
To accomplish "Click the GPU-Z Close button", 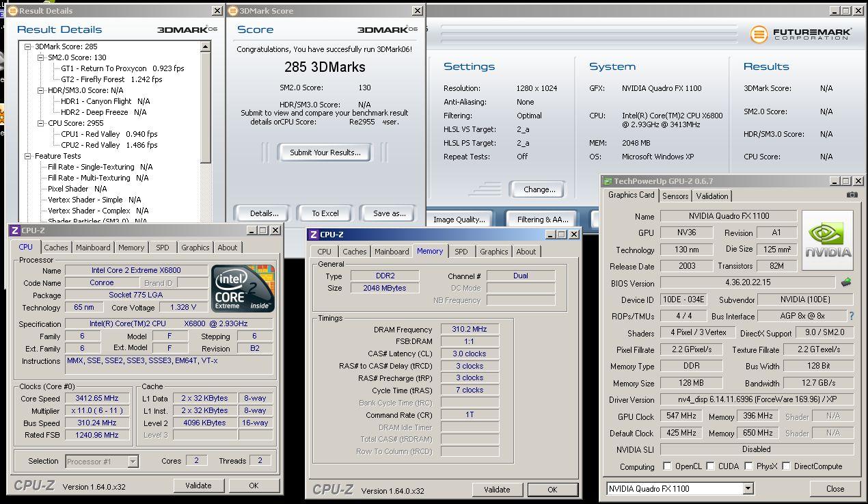I will pos(835,489).
